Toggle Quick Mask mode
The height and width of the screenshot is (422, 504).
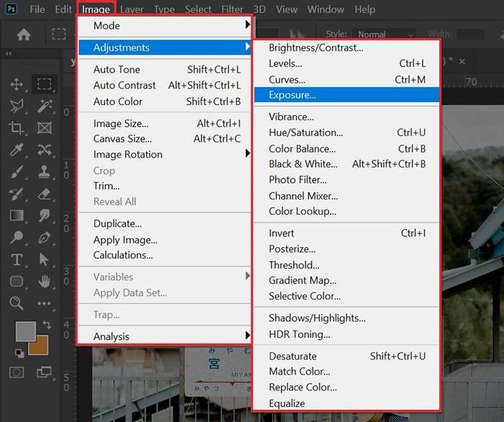(17, 372)
